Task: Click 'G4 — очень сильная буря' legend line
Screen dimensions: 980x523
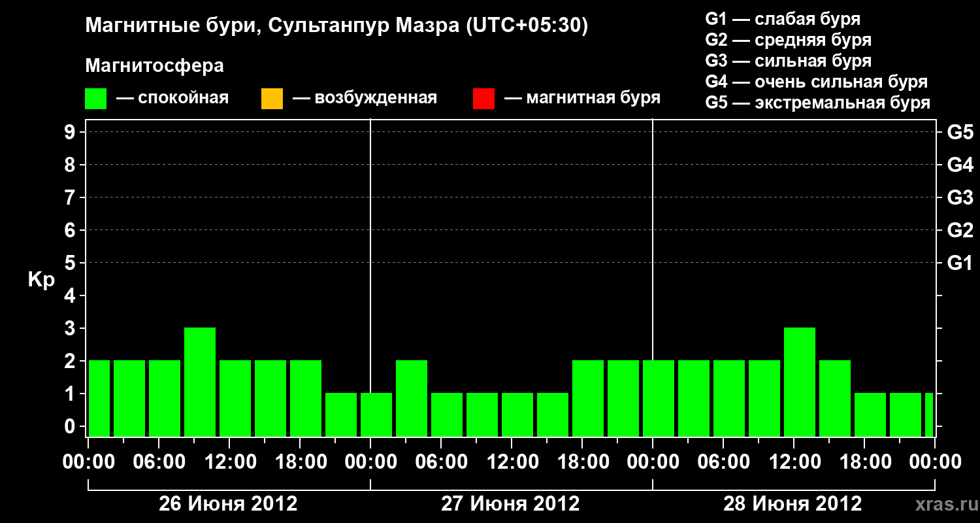Action: (817, 82)
